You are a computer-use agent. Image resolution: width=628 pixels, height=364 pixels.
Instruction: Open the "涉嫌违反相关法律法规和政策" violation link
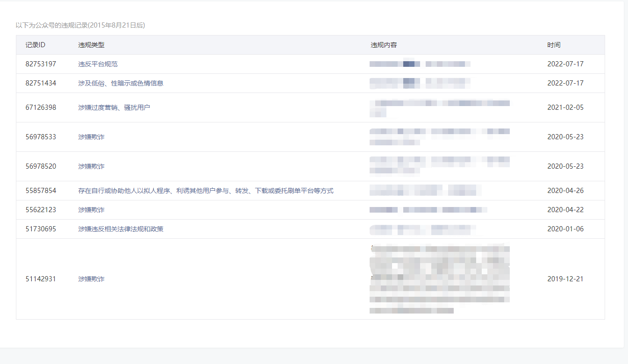pos(121,229)
